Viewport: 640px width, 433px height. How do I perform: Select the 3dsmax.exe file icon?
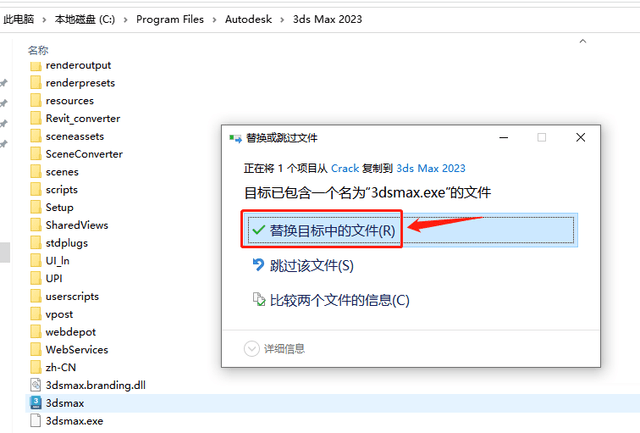(x=35, y=421)
